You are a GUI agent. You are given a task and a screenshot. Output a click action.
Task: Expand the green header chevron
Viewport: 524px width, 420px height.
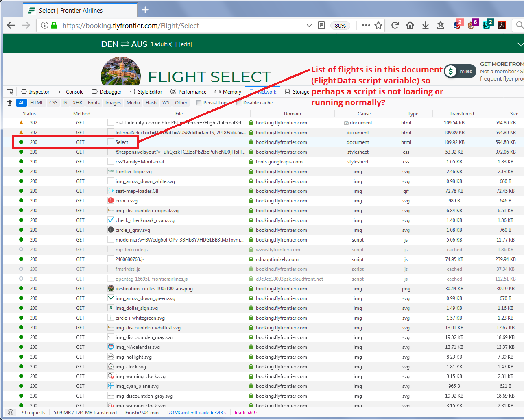click(520, 44)
